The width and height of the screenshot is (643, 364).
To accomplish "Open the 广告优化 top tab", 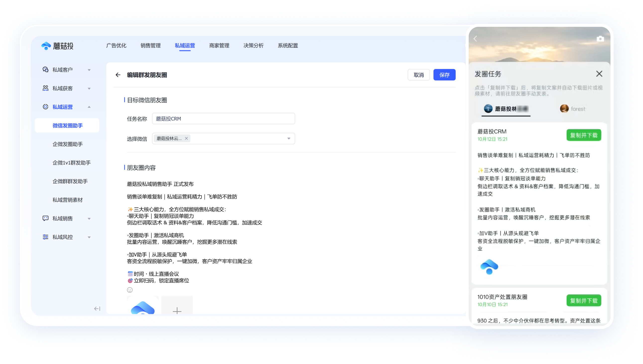I will 116,46.
